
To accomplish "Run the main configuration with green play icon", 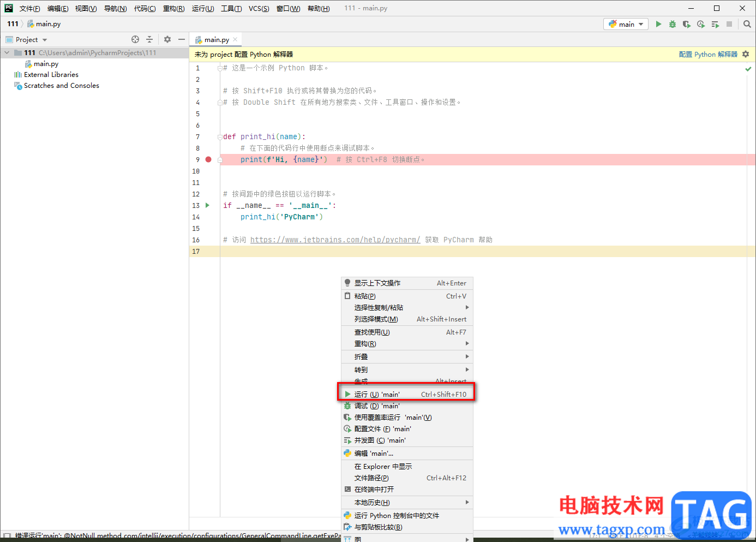I will (x=658, y=24).
